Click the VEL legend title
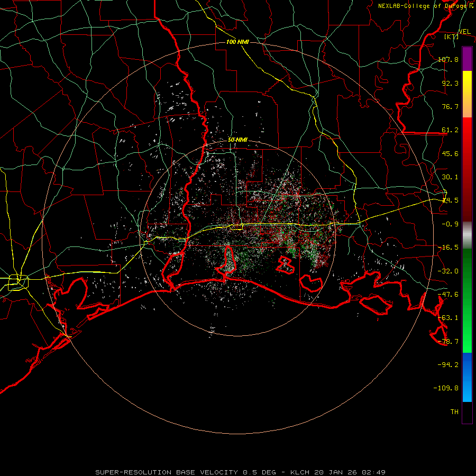 click(464, 32)
